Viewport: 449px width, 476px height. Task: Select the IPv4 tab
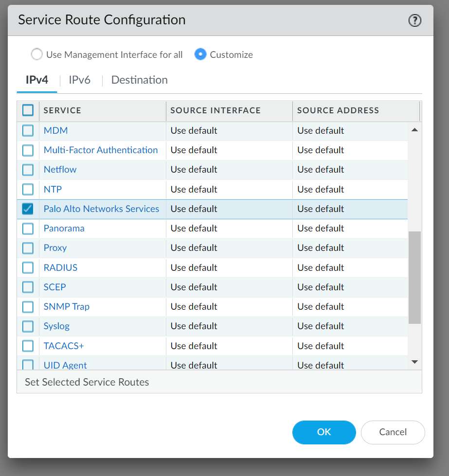(37, 80)
